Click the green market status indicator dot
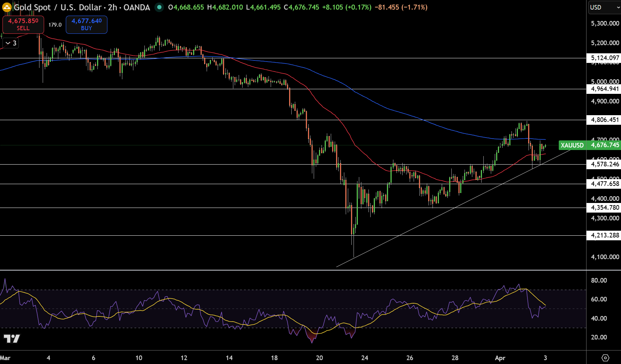The image size is (621, 364). click(159, 7)
